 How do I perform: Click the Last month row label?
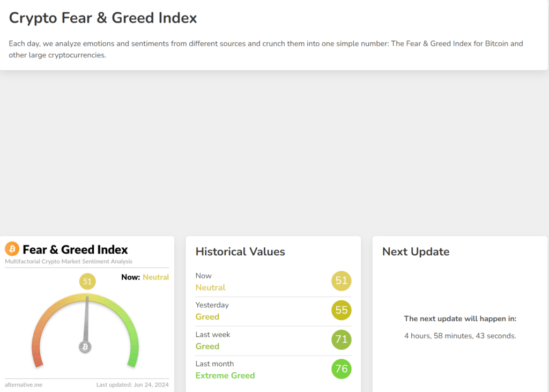[x=214, y=364]
